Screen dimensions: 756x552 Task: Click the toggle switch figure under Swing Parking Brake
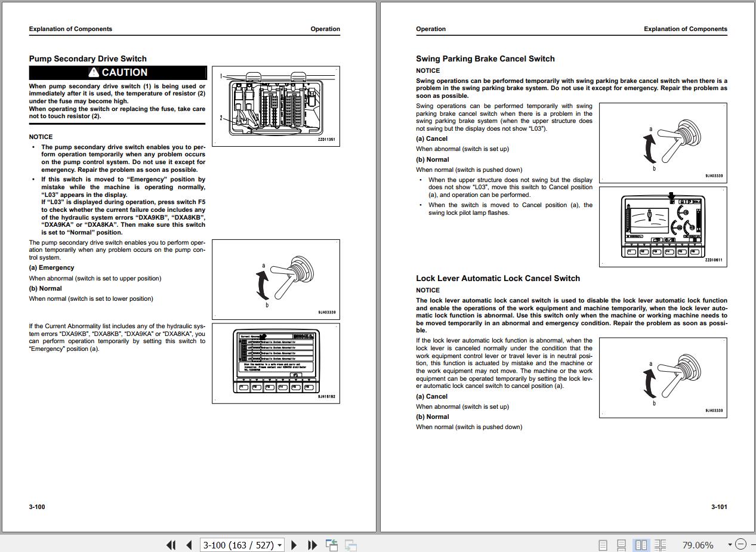663,143
